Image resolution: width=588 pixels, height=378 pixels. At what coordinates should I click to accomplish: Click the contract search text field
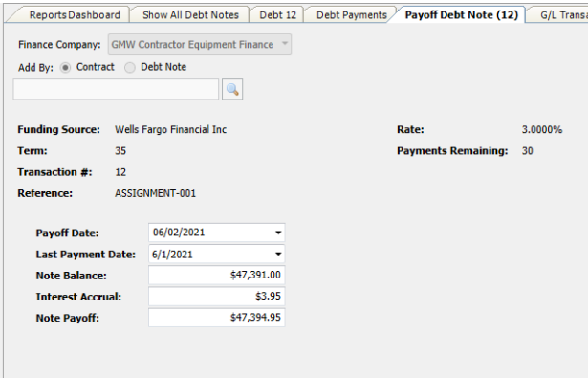(116, 89)
